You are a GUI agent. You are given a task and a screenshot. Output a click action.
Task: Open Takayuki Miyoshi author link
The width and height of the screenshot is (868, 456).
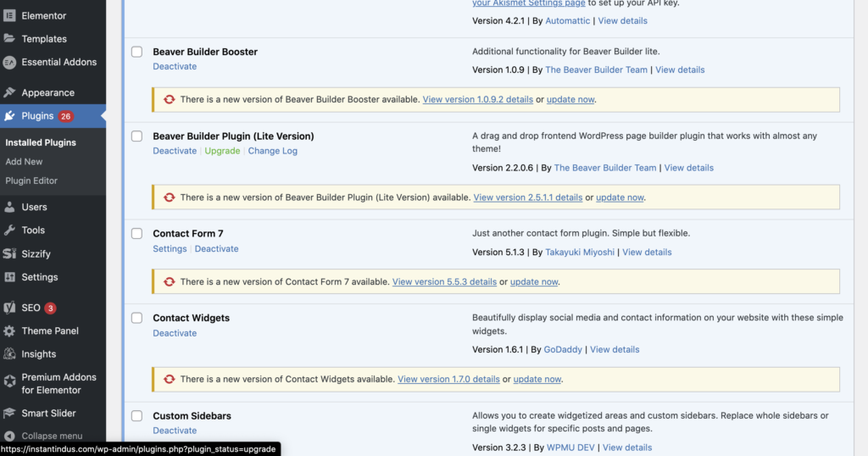pyautogui.click(x=580, y=253)
